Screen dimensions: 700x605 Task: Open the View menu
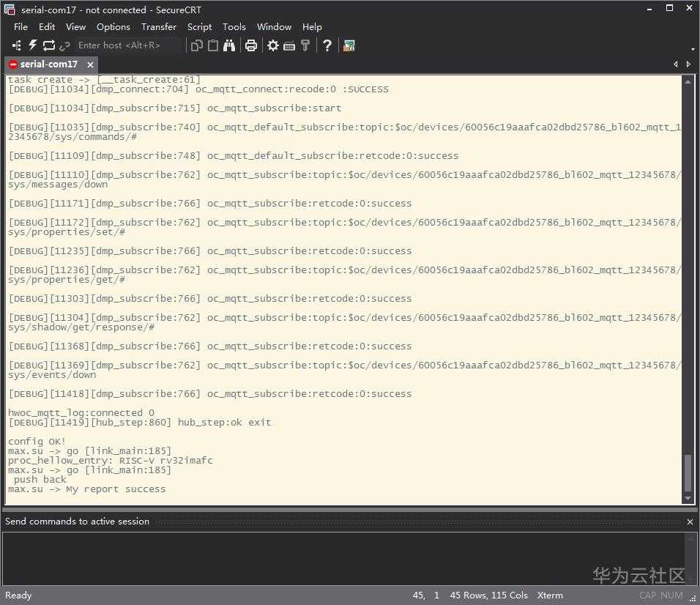(75, 27)
